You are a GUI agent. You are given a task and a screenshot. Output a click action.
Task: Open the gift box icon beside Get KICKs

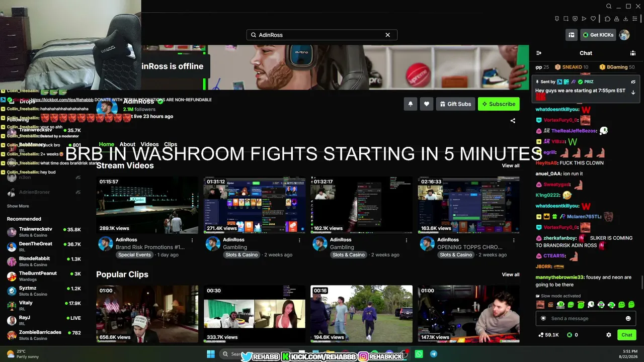click(571, 35)
